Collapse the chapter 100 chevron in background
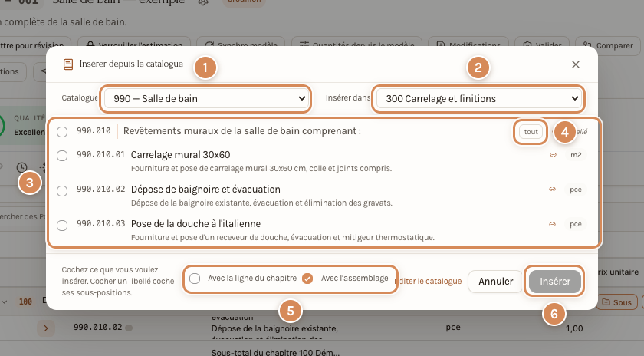This screenshot has width=644, height=356. point(4,302)
